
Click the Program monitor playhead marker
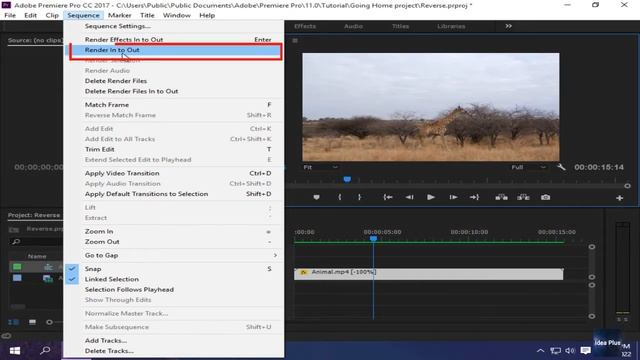click(347, 179)
